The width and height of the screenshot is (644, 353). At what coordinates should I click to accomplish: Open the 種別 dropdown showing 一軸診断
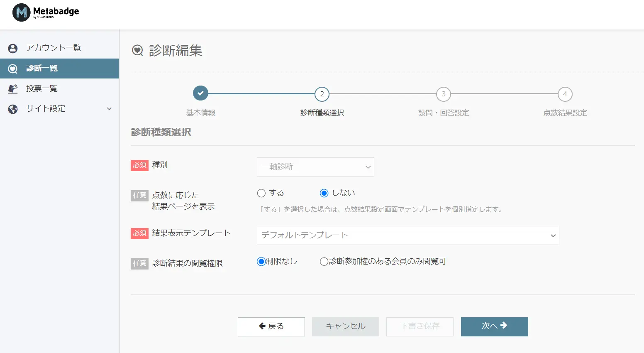pos(315,167)
